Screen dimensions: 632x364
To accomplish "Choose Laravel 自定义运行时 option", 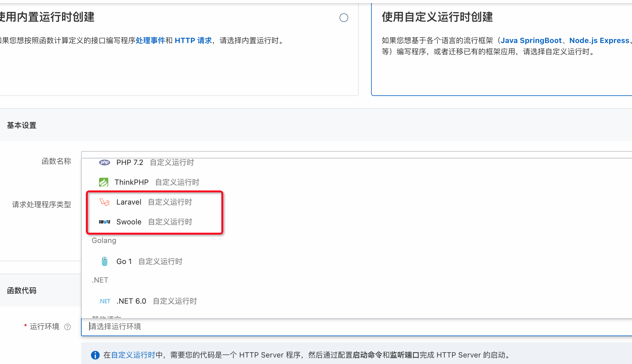I will tap(356, 202).
